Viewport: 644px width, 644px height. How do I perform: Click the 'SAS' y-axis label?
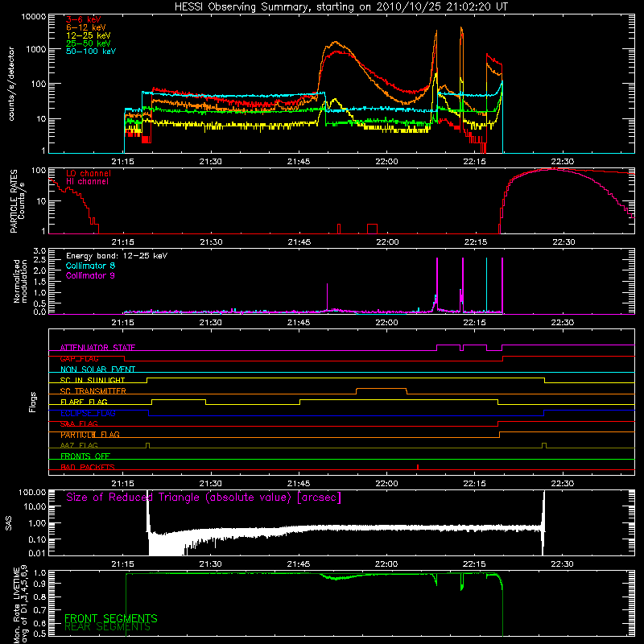tap(9, 523)
